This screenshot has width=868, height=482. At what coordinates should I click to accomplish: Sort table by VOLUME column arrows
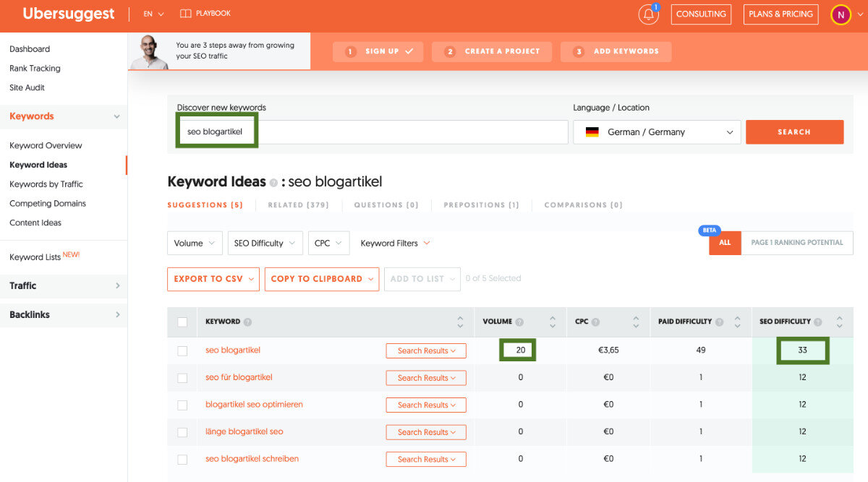[553, 322]
